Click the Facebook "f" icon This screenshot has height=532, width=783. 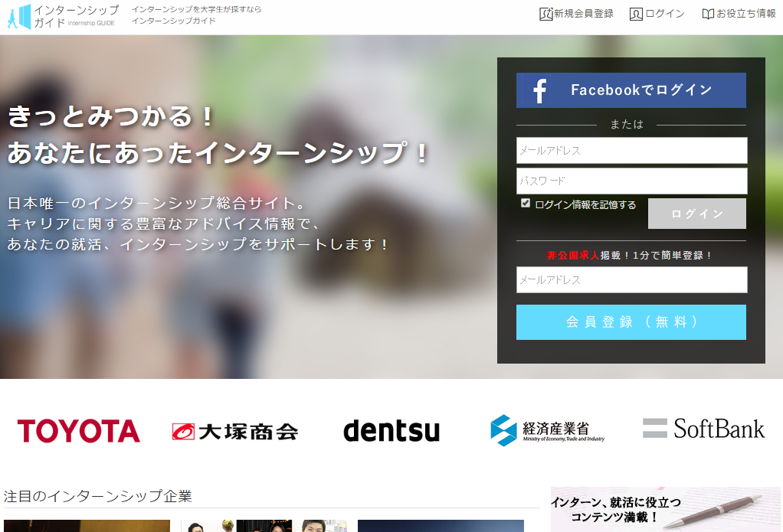pos(539,90)
